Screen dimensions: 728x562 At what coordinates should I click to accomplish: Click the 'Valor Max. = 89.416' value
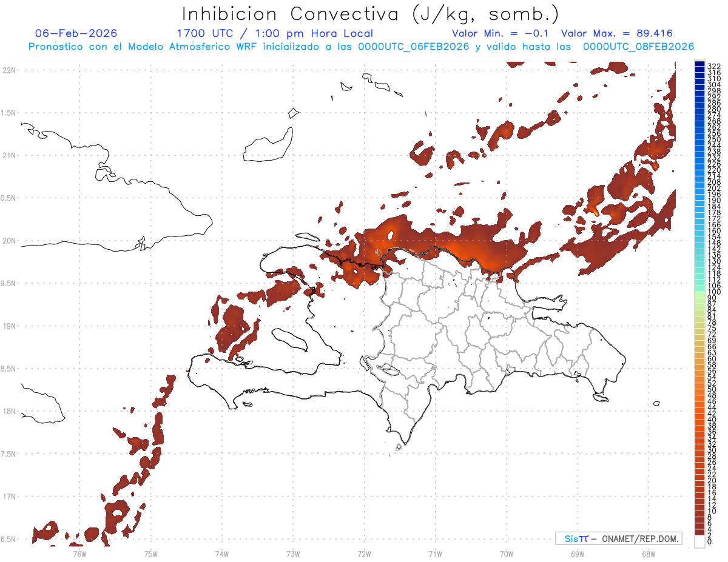[x=617, y=33]
